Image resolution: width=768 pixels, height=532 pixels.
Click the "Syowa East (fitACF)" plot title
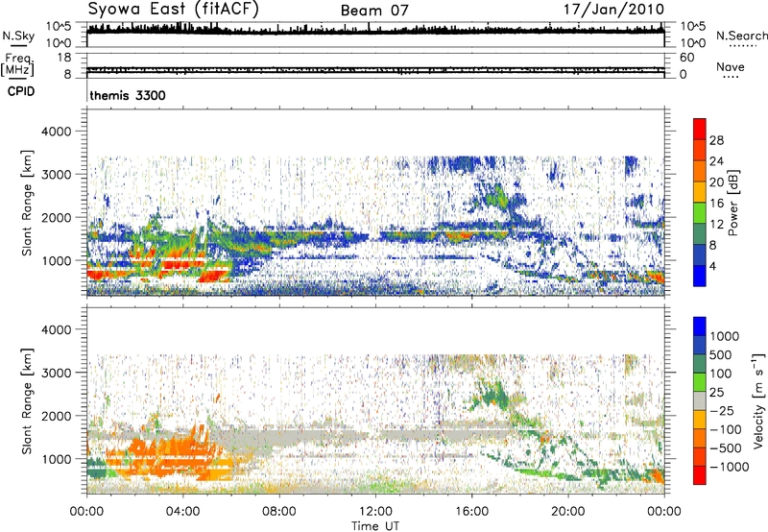pyautogui.click(x=174, y=9)
